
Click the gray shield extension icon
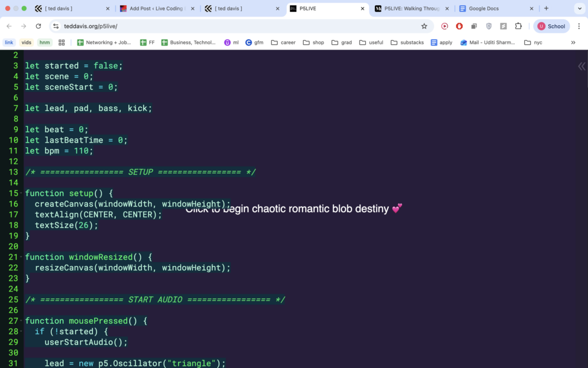[x=489, y=26]
